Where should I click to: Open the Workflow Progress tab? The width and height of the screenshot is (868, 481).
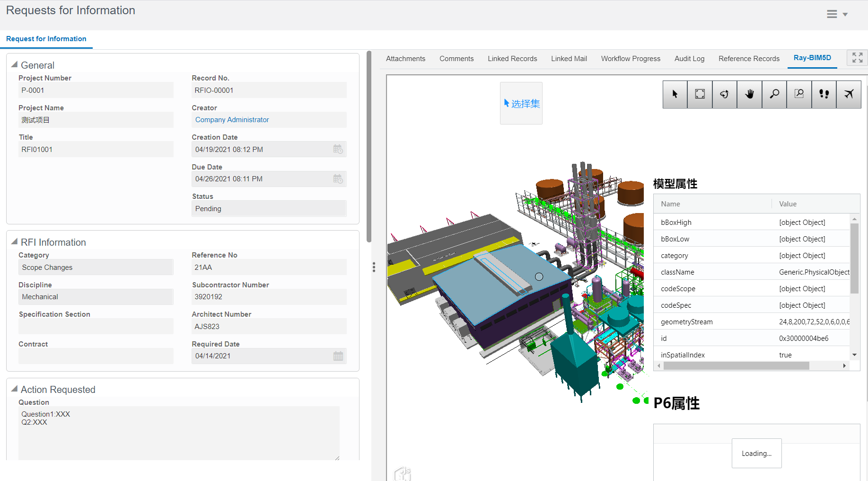point(631,59)
